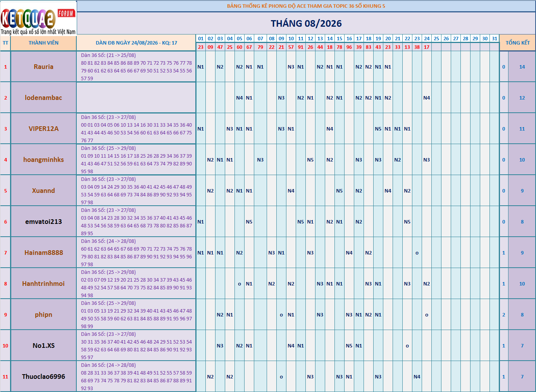Click Rauria's 'N3' cell on day 10
The width and height of the screenshot is (536, 392).
point(291,67)
